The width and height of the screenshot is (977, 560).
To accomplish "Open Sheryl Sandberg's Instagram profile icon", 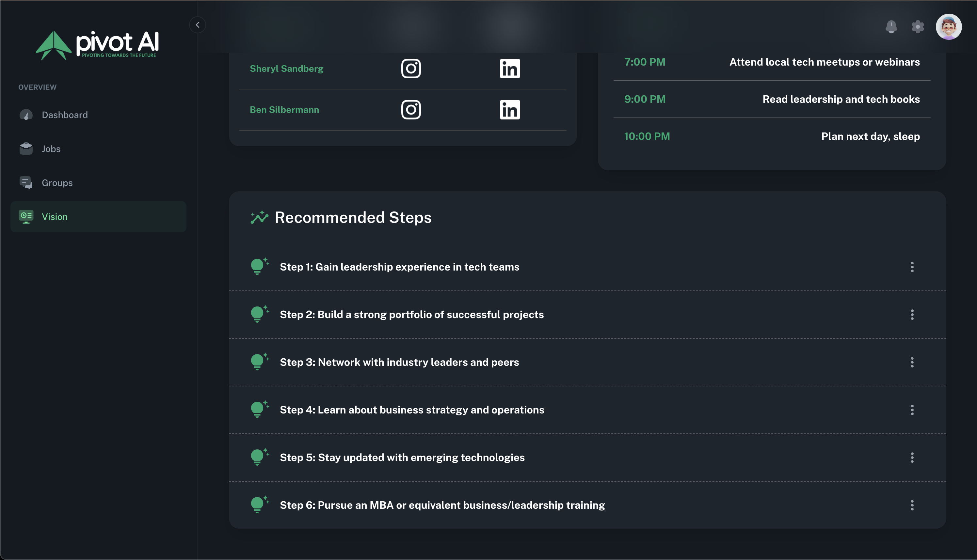I will coord(411,69).
